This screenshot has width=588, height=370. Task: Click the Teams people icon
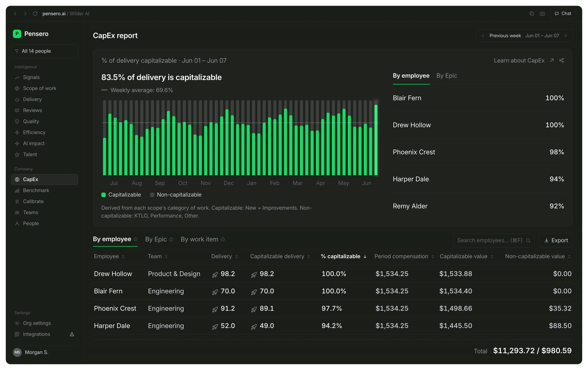(17, 213)
